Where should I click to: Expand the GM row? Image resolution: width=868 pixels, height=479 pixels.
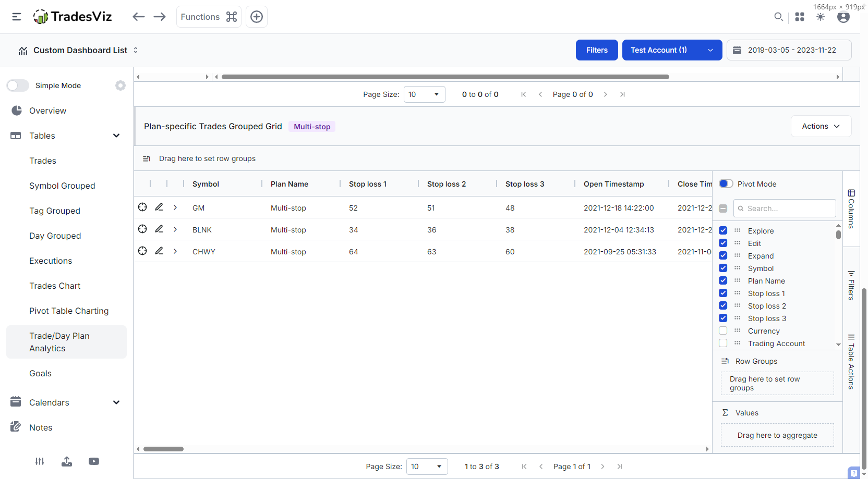(x=175, y=207)
